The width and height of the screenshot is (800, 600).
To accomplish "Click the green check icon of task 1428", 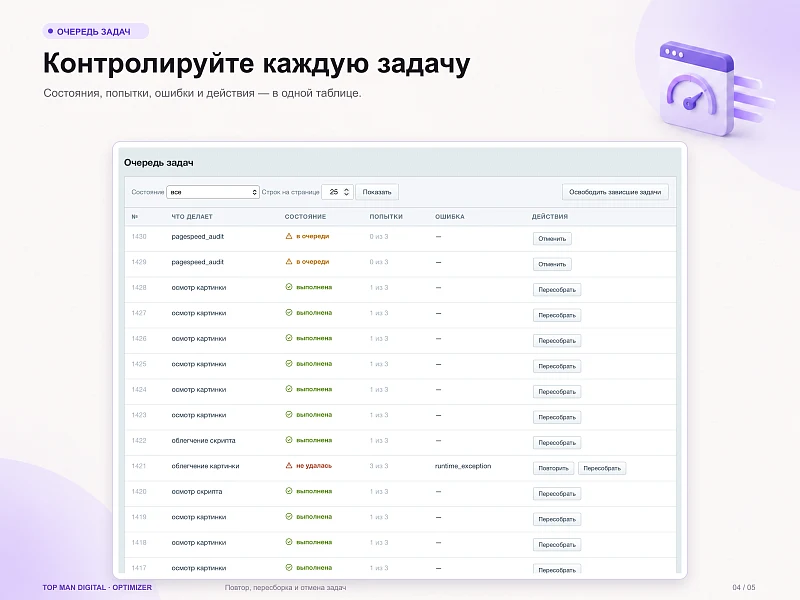I will 289,287.
